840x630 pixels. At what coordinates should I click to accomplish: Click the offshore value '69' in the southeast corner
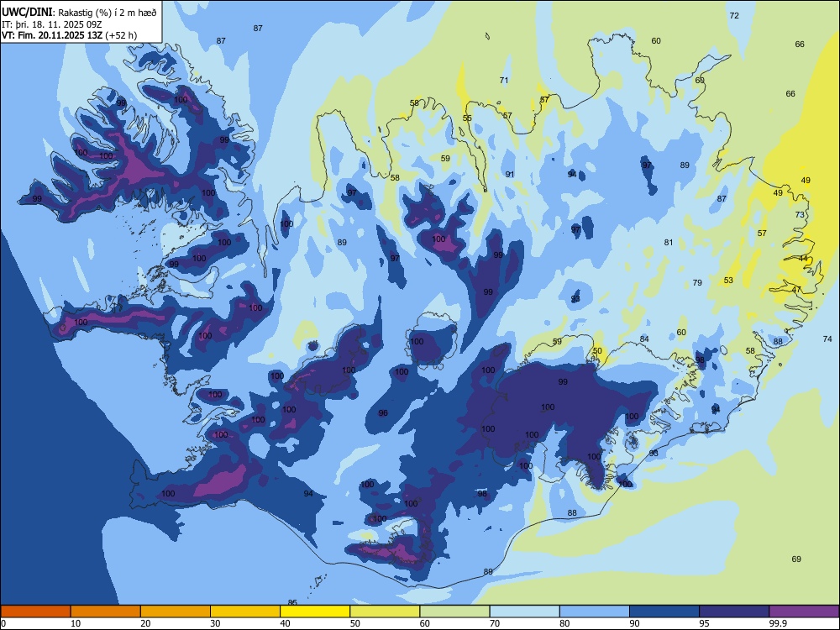tap(796, 559)
